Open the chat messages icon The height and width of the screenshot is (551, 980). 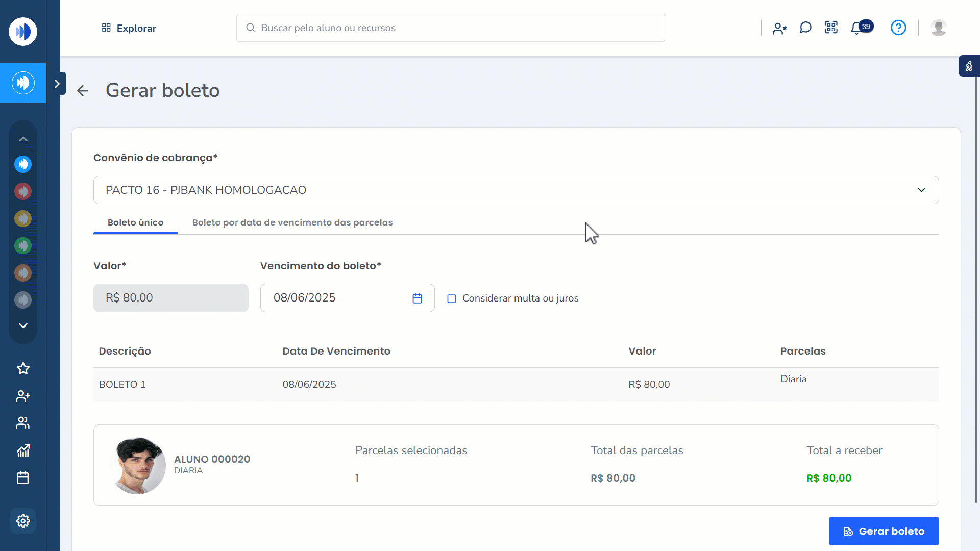tap(805, 28)
